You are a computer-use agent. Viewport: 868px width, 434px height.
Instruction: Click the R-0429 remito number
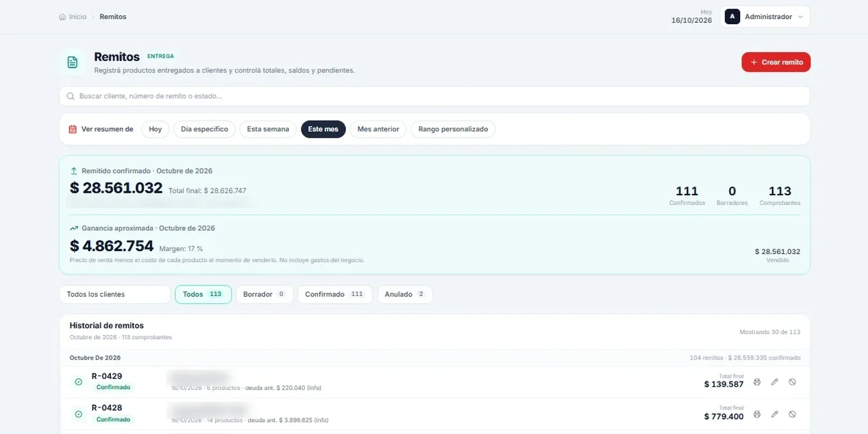click(107, 376)
